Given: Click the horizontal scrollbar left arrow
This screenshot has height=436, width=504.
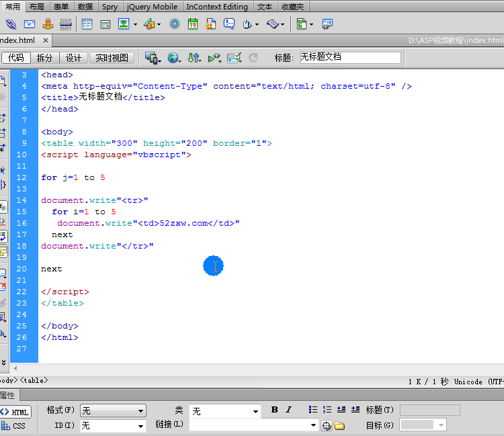Looking at the screenshot, I should (x=15, y=369).
